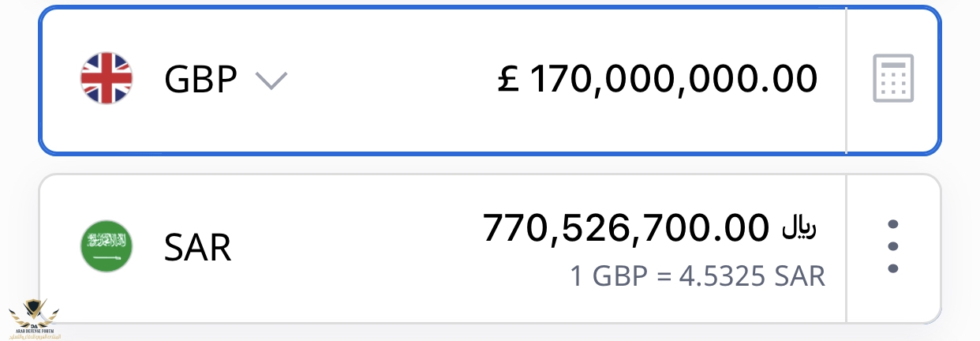Click blank space between GBP chevron and amount

[x=387, y=79]
